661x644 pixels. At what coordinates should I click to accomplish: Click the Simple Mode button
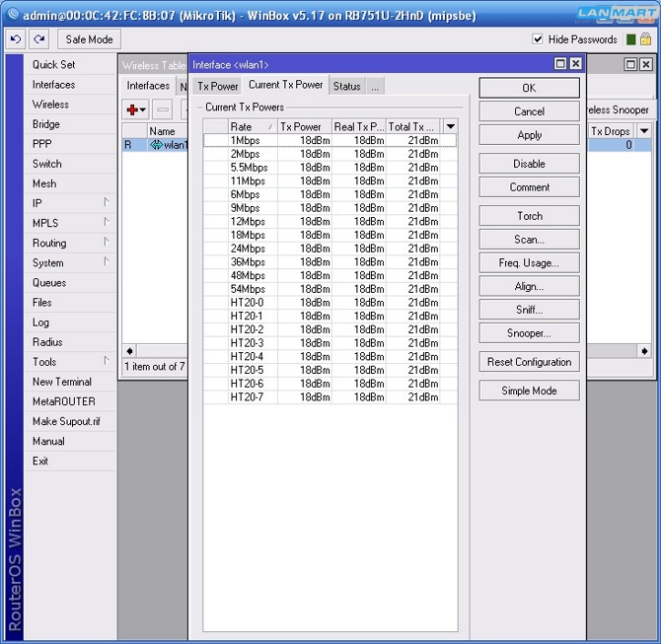pos(529,391)
